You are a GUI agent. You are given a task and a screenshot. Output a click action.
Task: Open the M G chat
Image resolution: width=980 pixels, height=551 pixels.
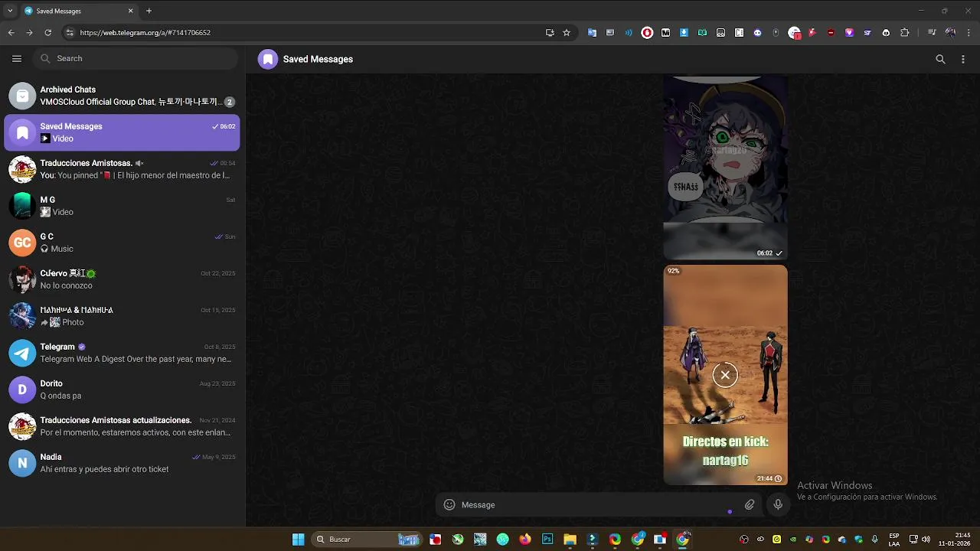tap(122, 206)
